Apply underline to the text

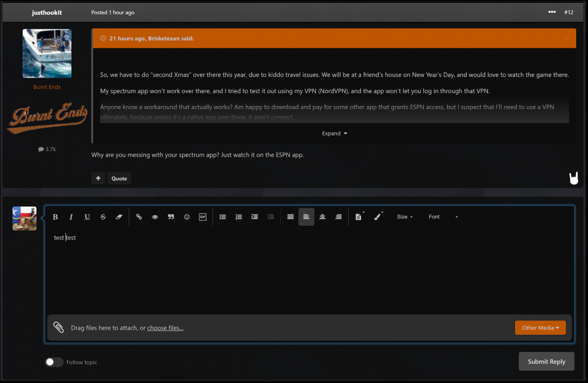point(87,217)
